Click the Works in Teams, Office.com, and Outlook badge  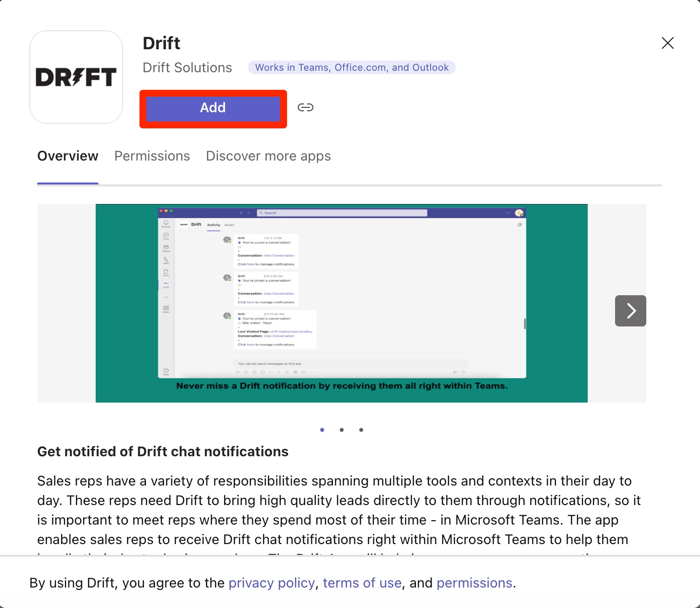click(352, 67)
